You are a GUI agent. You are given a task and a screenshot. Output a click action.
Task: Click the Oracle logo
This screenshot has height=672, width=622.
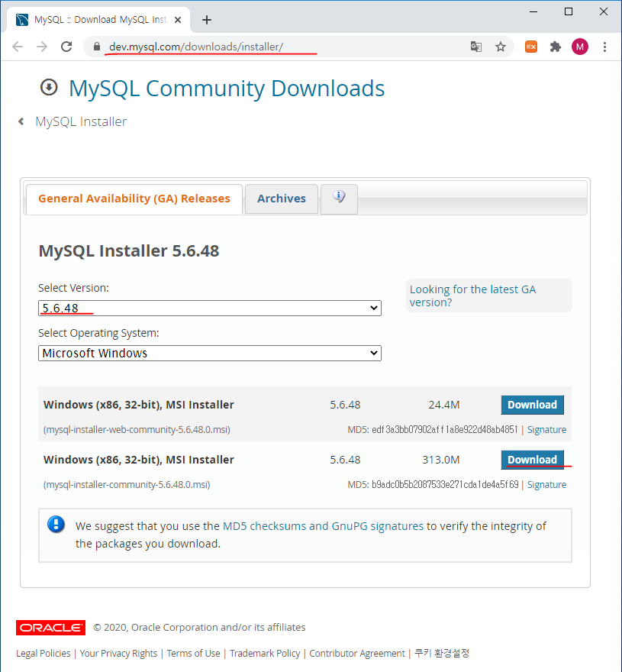click(50, 628)
